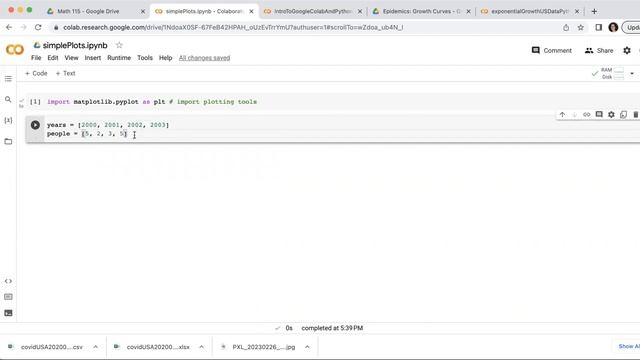
Task: Switch to IntroToGoogleColabAndPython tab
Action: [x=313, y=11]
